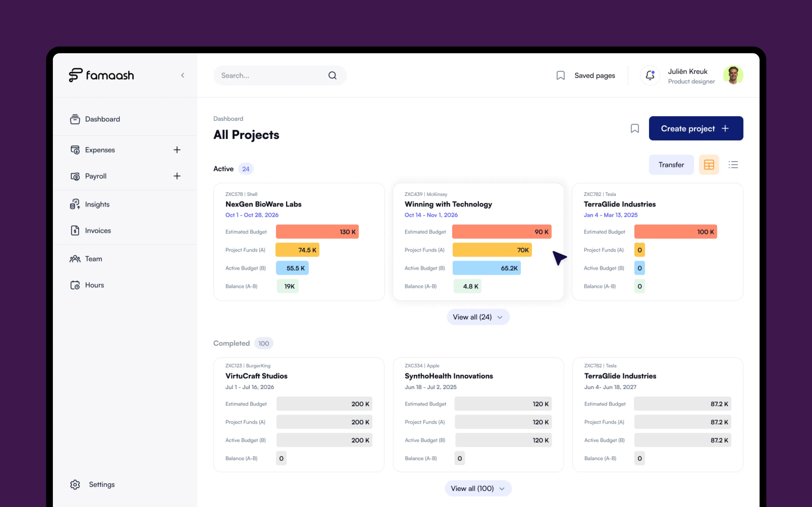Open the Invoices menu item

click(x=98, y=231)
